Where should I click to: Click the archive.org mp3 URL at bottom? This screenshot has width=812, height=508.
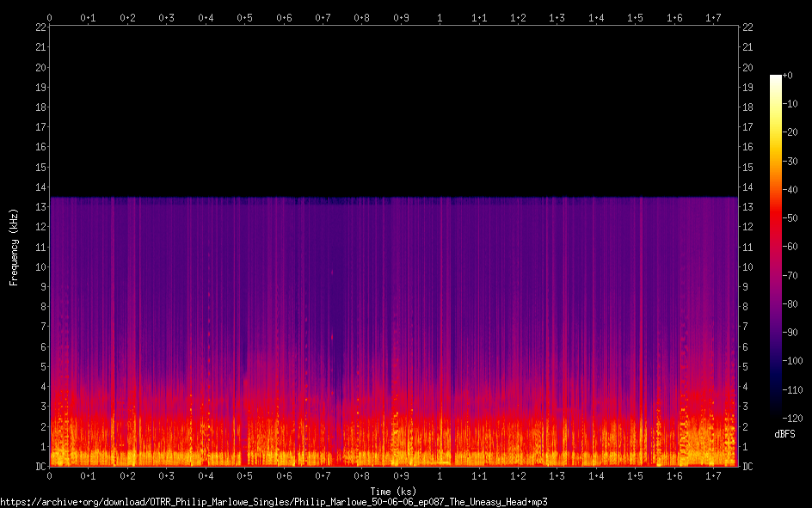tap(274, 501)
